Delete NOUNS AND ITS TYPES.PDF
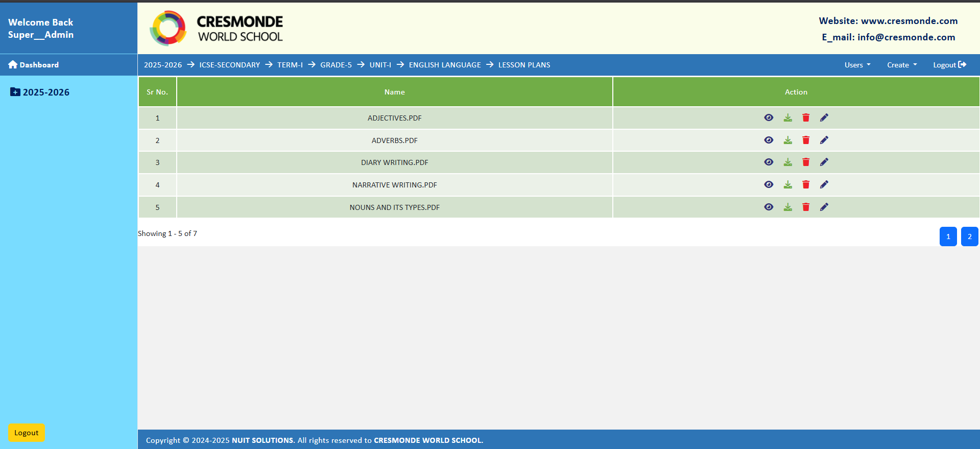Image resolution: width=980 pixels, height=449 pixels. pyautogui.click(x=806, y=207)
